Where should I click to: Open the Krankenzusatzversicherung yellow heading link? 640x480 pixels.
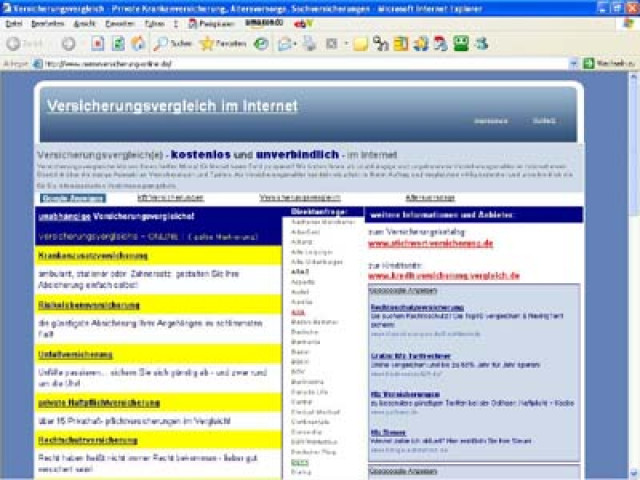(93, 256)
